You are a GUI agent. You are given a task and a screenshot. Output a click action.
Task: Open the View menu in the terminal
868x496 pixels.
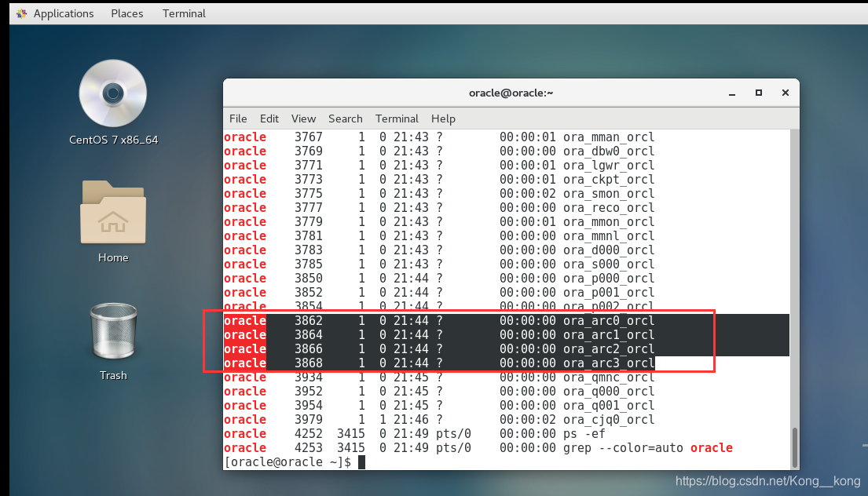[303, 119]
